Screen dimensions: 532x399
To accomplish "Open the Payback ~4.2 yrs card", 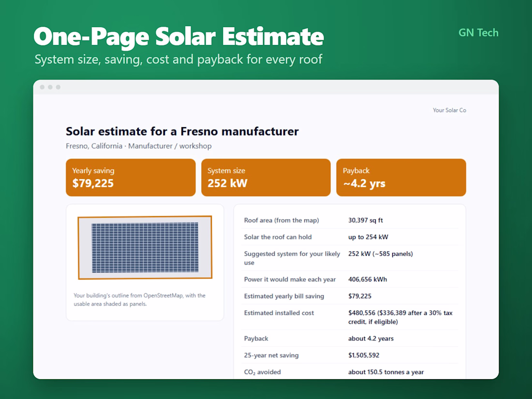I will pos(401,177).
